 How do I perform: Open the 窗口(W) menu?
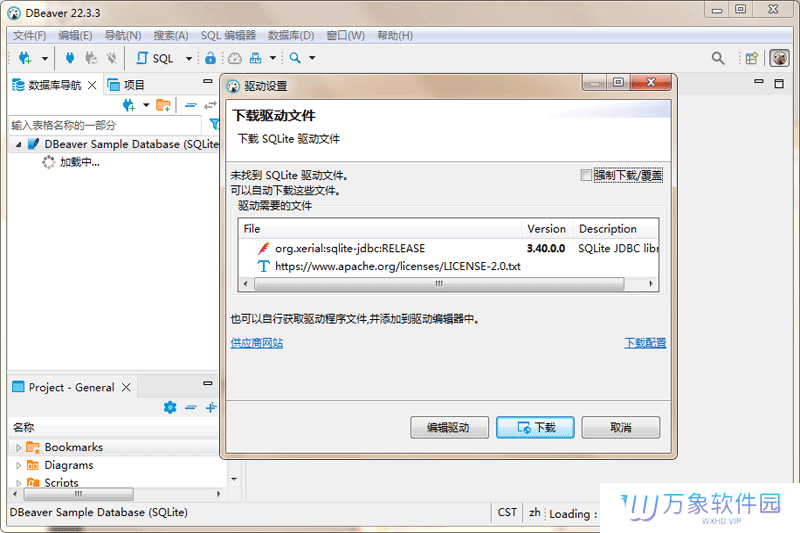click(x=345, y=35)
